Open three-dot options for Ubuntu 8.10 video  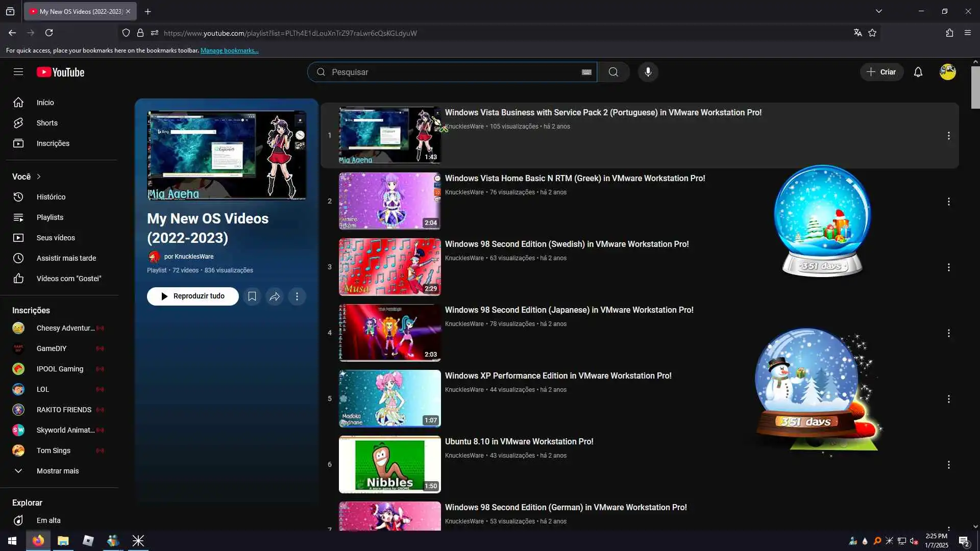click(948, 465)
